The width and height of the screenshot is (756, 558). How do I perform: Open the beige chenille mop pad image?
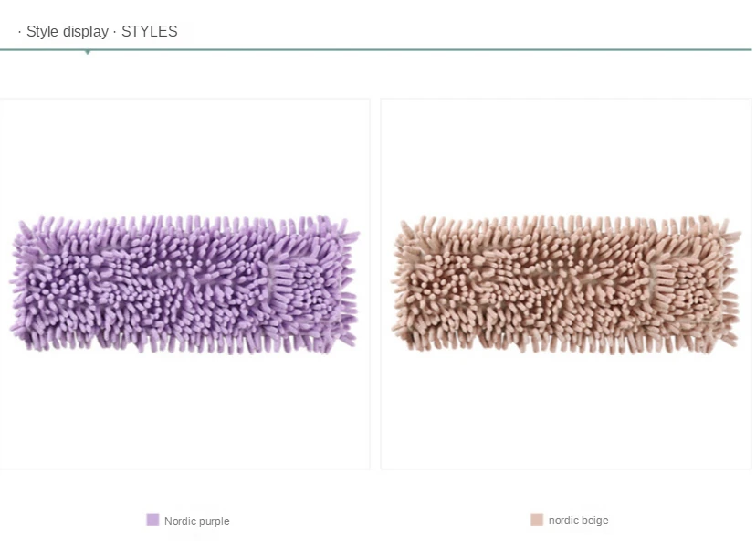click(x=566, y=285)
